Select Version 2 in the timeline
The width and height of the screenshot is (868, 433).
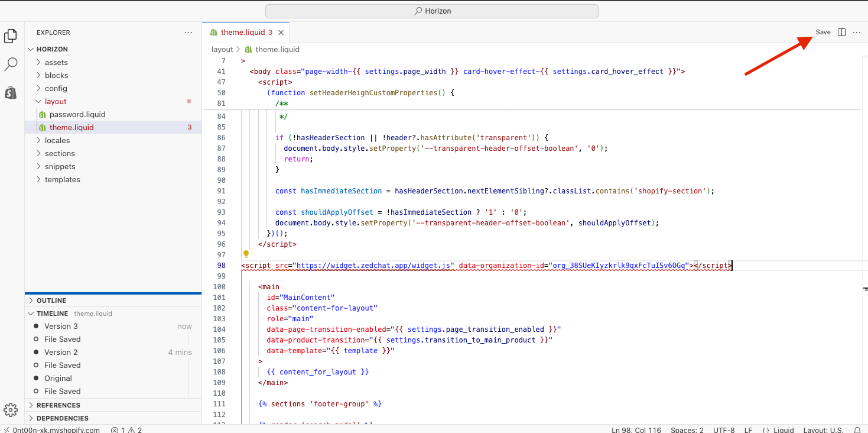coord(61,352)
